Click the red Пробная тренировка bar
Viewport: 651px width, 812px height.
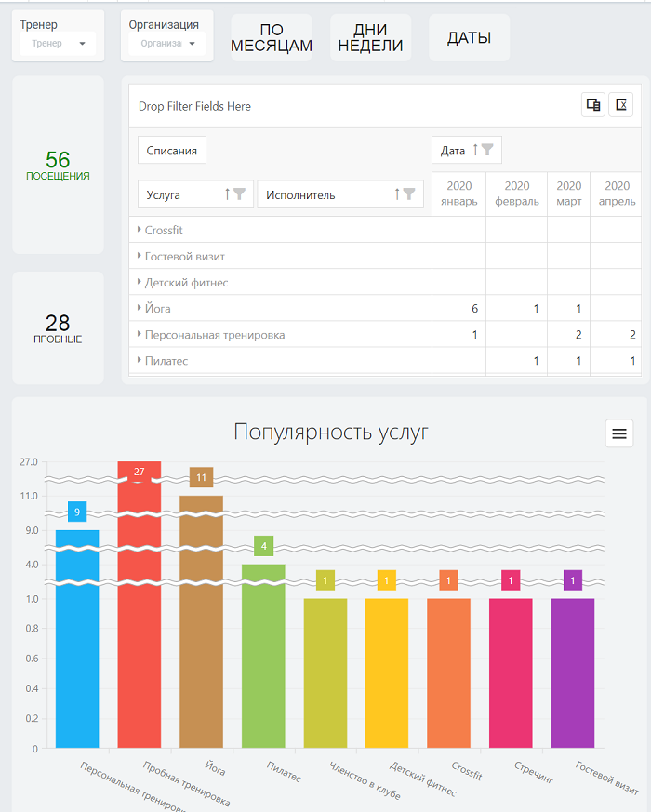coord(139,605)
